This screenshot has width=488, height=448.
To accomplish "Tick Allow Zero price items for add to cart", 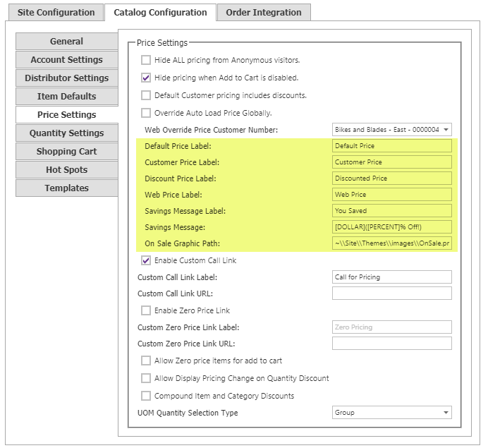I will [x=146, y=361].
